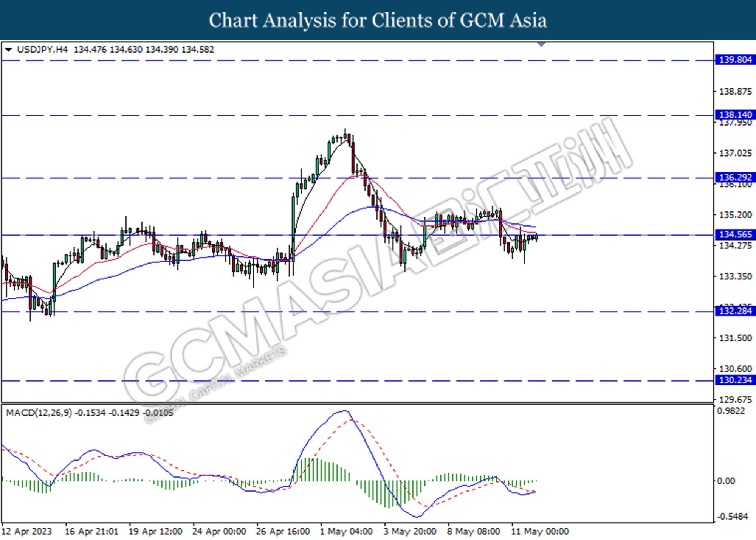Select the 138.140 price level label

(735, 115)
